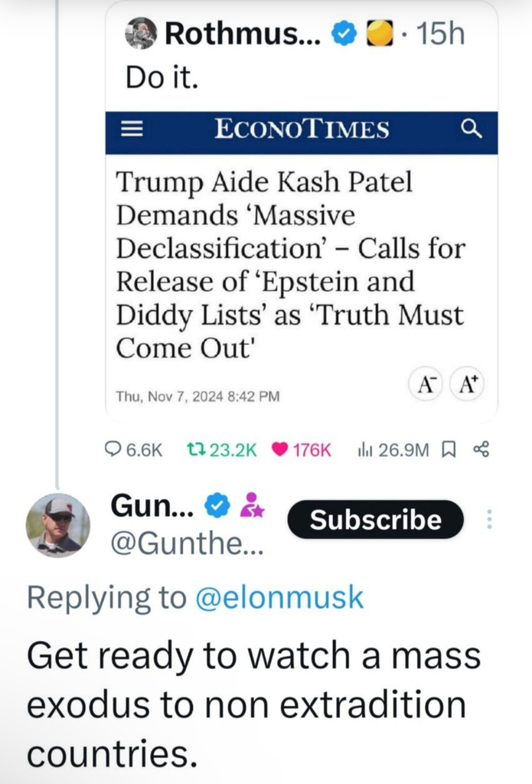
Task: Open the @elonmusk profile link
Action: tap(280, 598)
